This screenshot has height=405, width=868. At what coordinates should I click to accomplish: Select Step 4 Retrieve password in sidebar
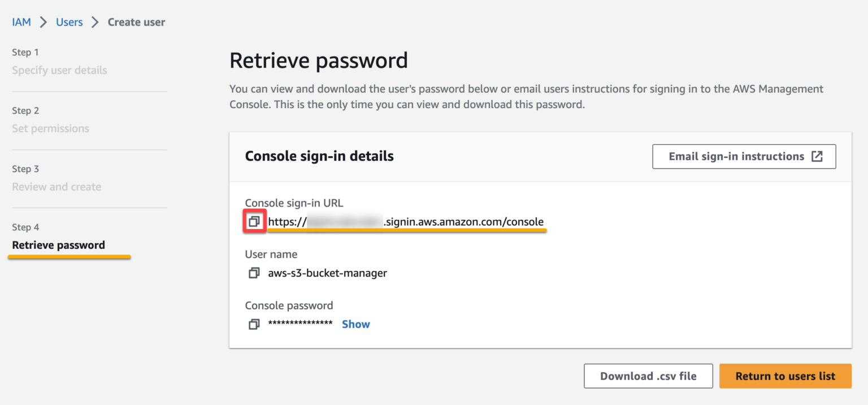(58, 245)
